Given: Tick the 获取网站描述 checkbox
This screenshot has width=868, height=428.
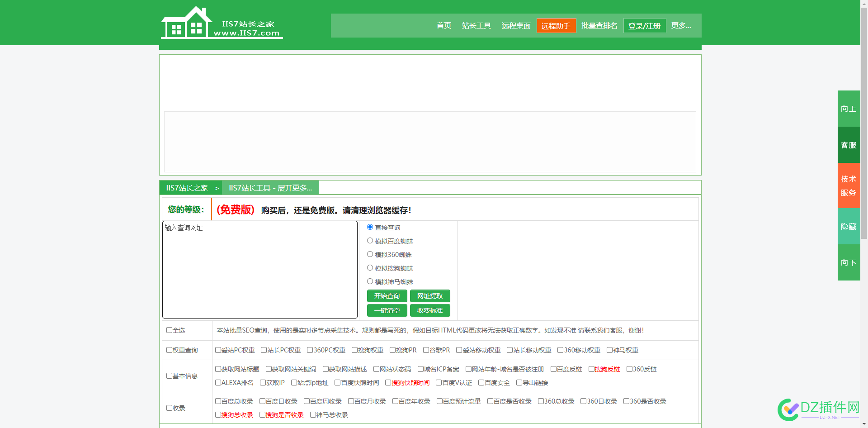Looking at the screenshot, I should tap(325, 369).
